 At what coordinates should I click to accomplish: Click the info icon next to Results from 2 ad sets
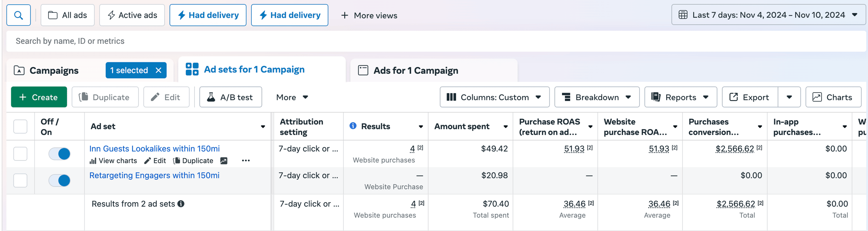coord(181,204)
